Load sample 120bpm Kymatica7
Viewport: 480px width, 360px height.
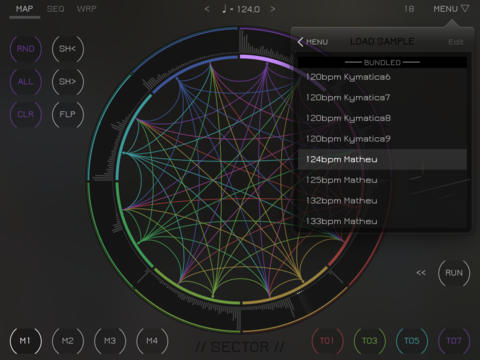[382, 98]
